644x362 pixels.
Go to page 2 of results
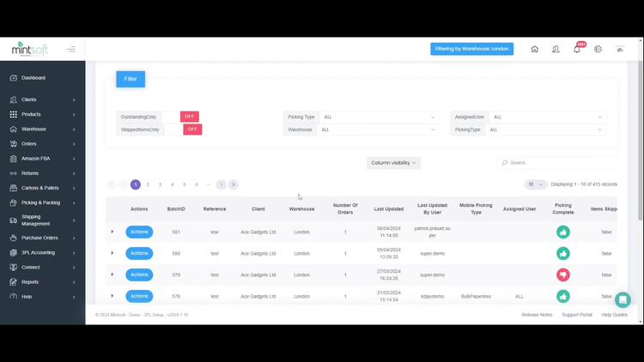click(x=148, y=184)
